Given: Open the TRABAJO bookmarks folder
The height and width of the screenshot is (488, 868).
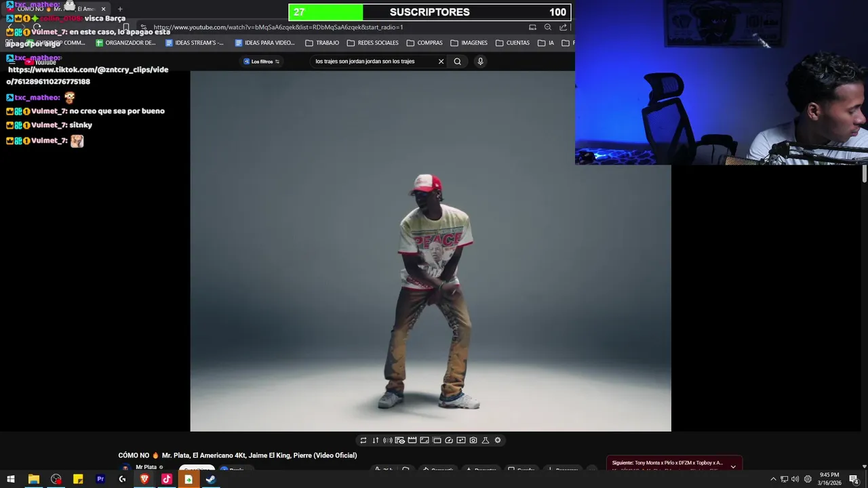Looking at the screenshot, I should click(322, 43).
